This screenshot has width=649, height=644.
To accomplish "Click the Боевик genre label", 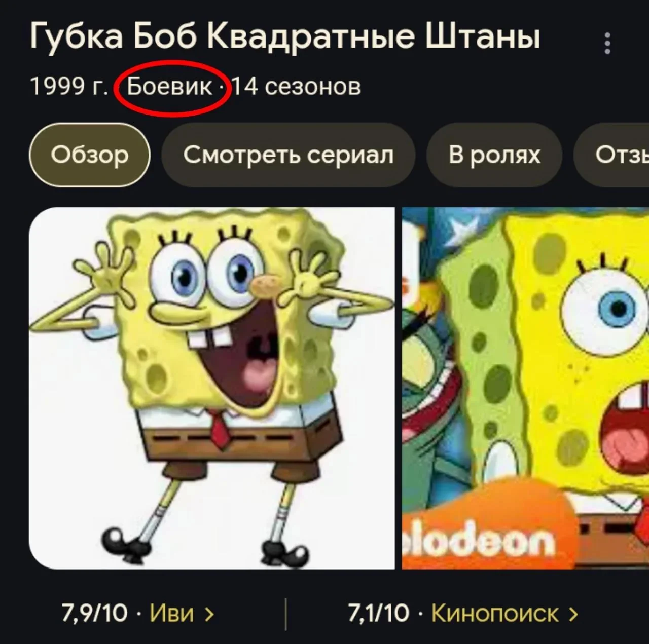I will [x=169, y=86].
